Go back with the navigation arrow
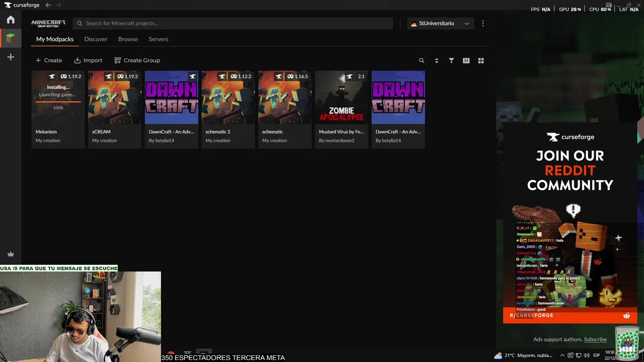The width and height of the screenshot is (644, 362). [x=48, y=5]
